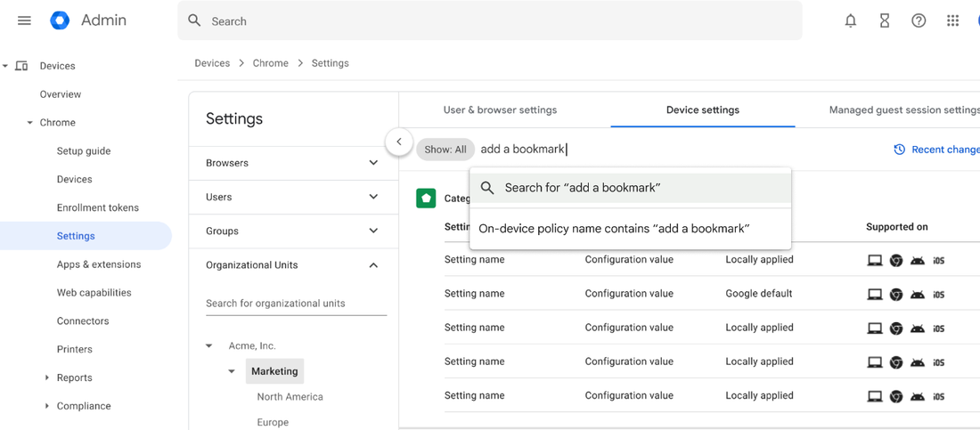Viewport: 980px width, 430px height.
Task: Open Enrollment tokens in sidebar
Action: coord(97,207)
